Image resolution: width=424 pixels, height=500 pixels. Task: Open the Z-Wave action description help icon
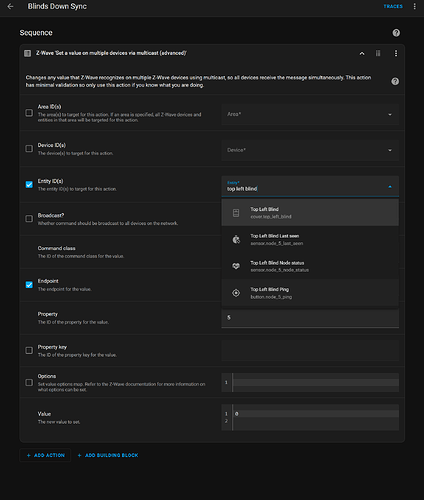pyautogui.click(x=395, y=81)
